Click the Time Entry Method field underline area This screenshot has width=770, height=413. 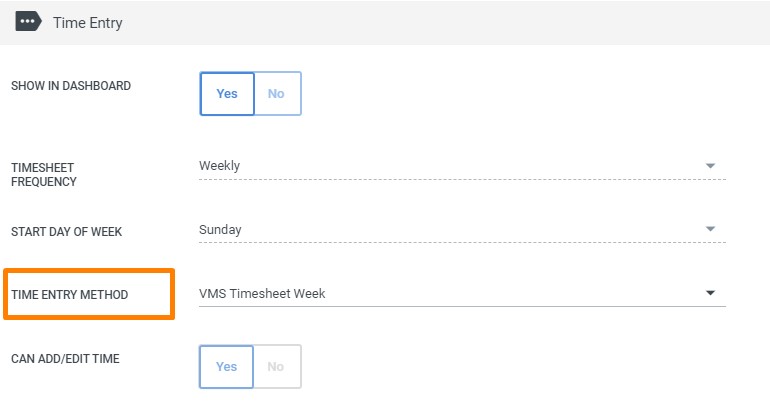[x=462, y=306]
